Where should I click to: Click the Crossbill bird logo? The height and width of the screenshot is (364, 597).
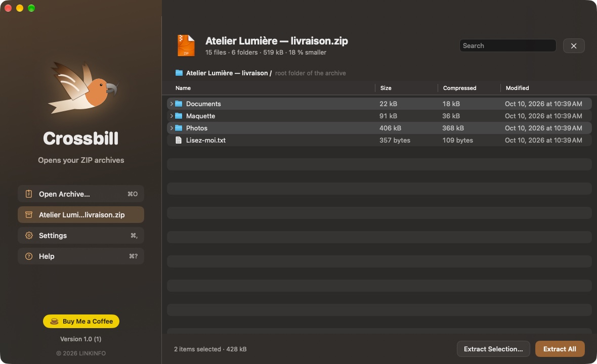pyautogui.click(x=82, y=88)
